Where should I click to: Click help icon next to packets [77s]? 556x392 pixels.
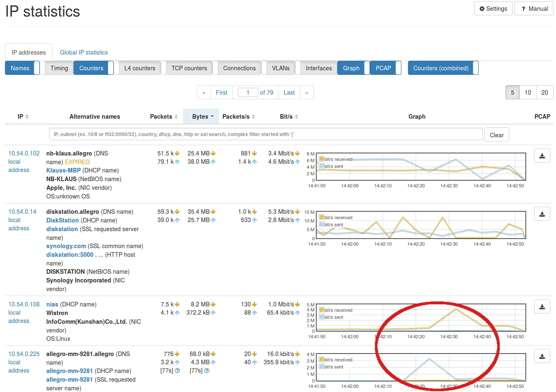click(177, 371)
